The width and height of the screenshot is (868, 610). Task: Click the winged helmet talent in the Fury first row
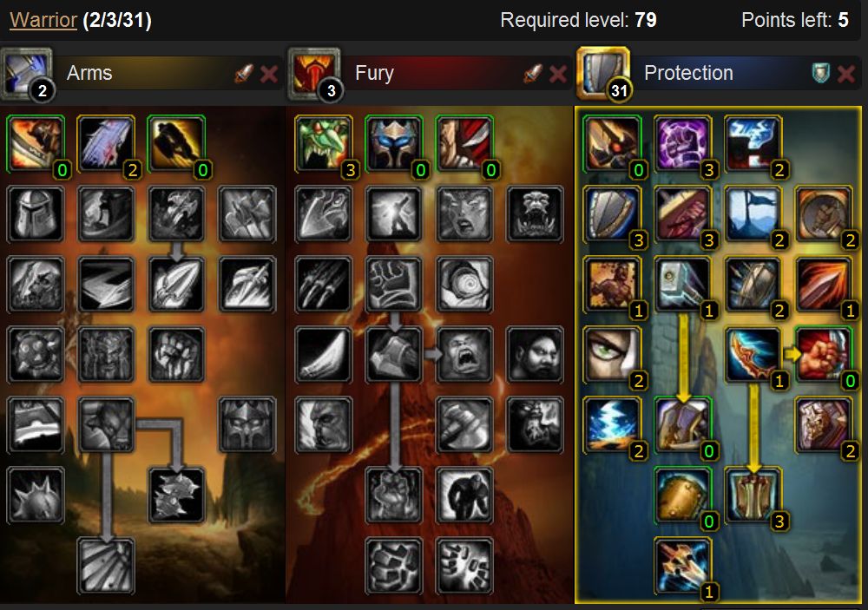click(x=393, y=143)
